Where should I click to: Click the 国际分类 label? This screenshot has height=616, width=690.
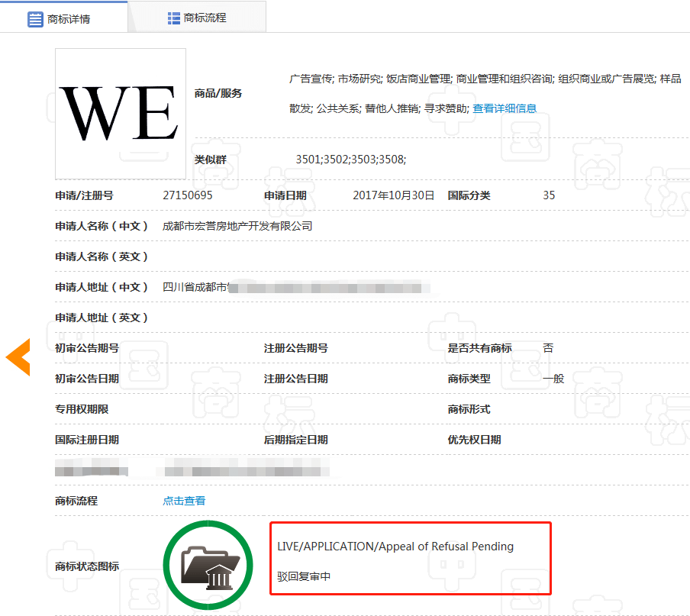click(x=469, y=195)
